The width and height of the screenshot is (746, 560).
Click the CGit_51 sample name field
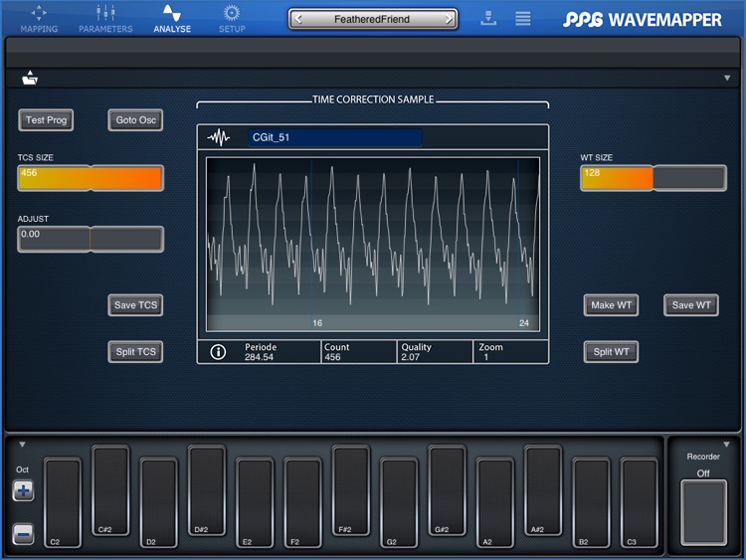pos(334,137)
